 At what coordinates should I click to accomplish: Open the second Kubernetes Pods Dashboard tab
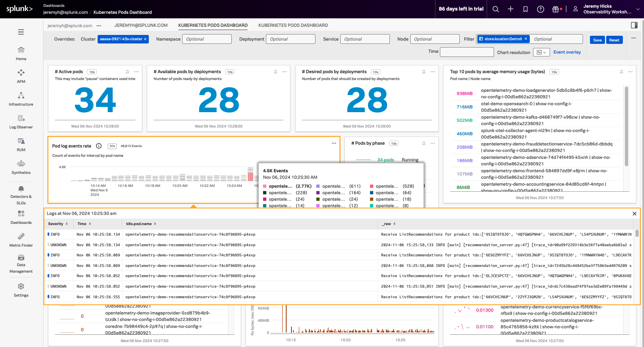[293, 25]
